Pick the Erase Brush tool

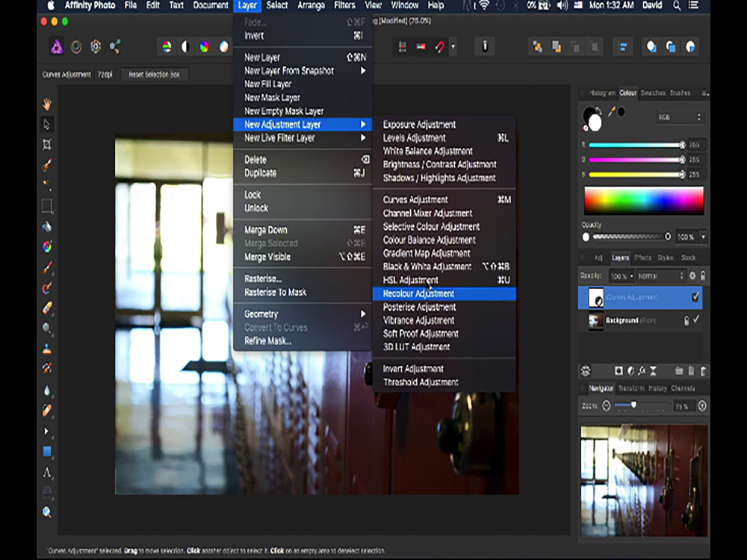pyautogui.click(x=47, y=308)
